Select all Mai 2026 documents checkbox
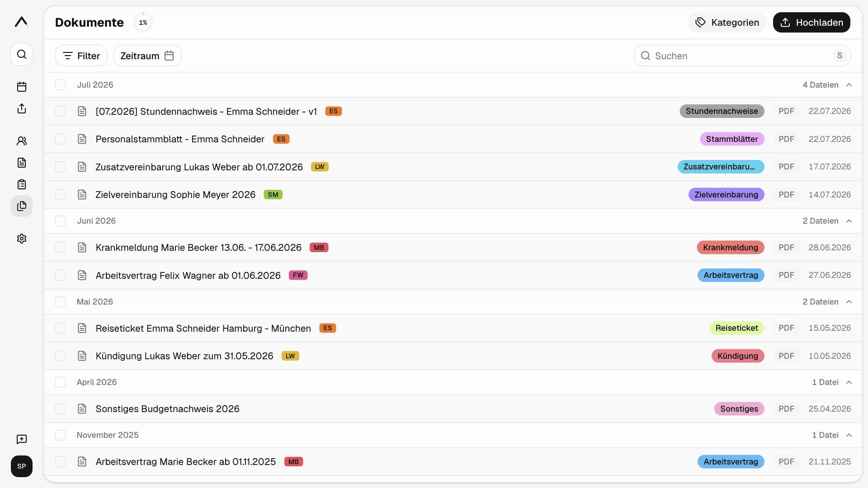 [x=60, y=302]
